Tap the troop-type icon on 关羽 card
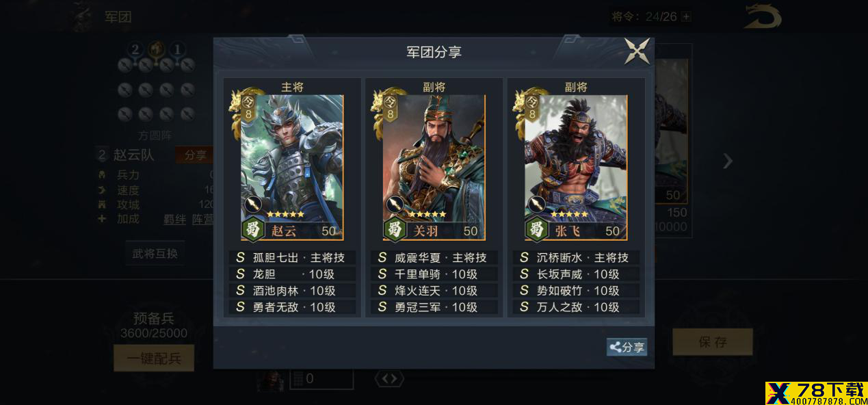The height and width of the screenshot is (405, 868). pos(395,205)
